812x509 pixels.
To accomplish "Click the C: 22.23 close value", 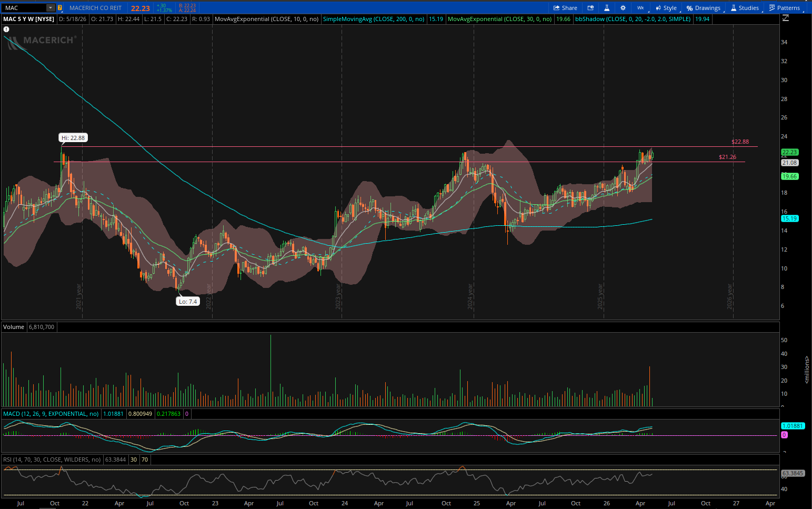I will coord(176,19).
